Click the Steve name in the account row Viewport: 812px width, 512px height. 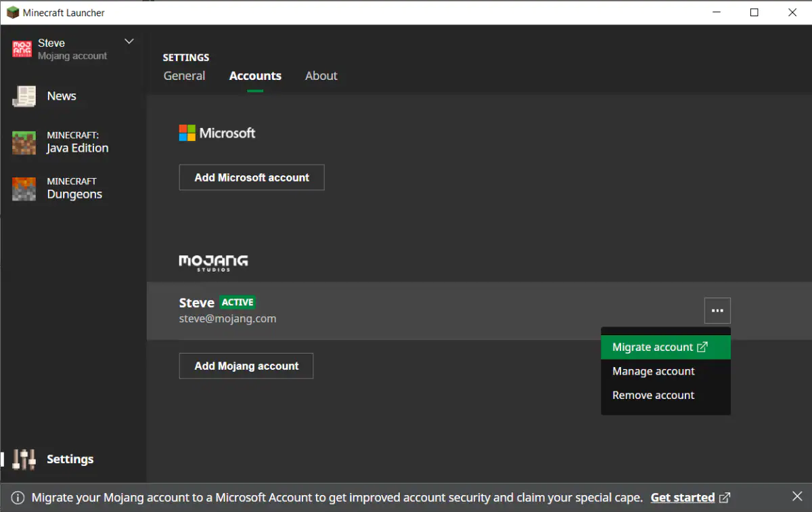pyautogui.click(x=196, y=303)
